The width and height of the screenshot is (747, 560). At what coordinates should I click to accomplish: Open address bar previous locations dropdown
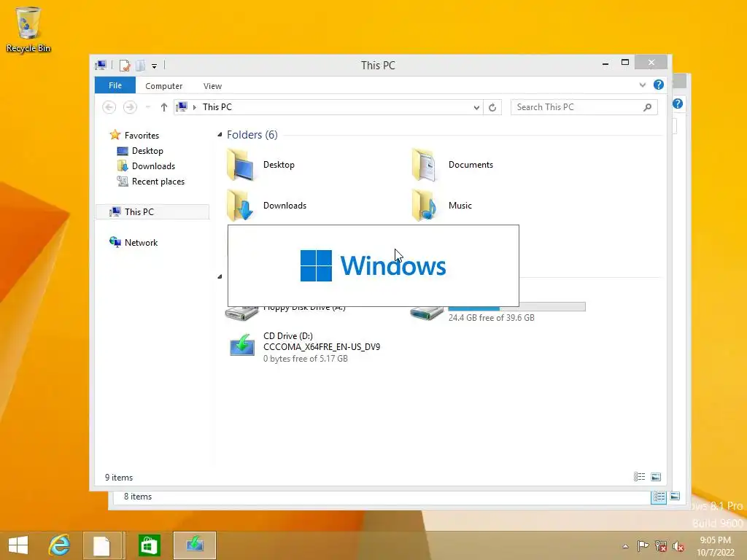[x=476, y=108]
